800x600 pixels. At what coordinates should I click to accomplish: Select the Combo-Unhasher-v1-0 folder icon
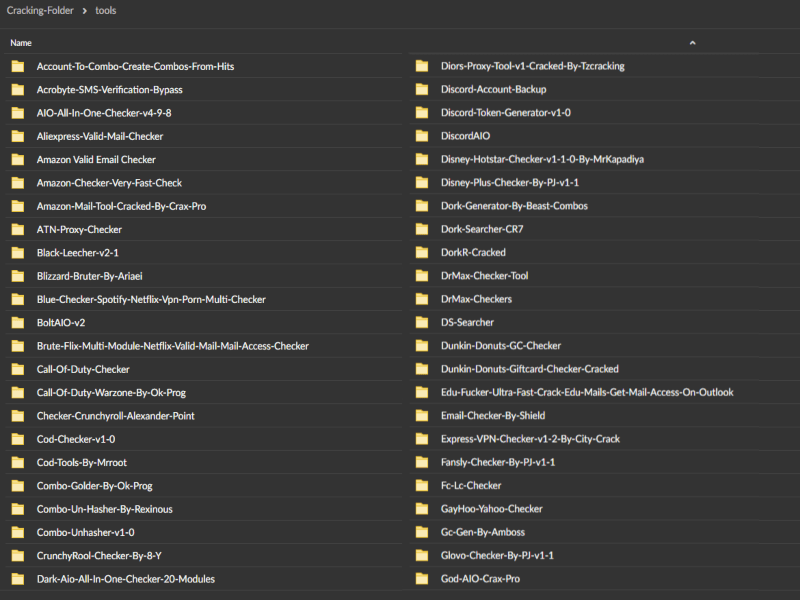pyautogui.click(x=17, y=533)
